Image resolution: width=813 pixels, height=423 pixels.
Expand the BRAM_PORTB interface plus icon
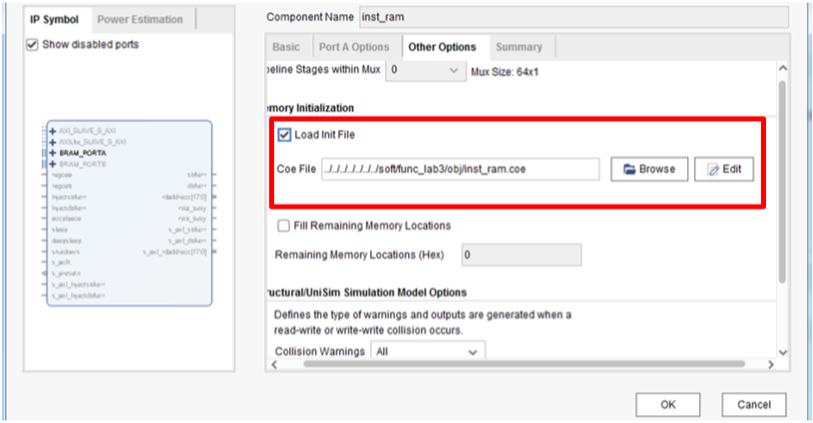pyautogui.click(x=51, y=163)
